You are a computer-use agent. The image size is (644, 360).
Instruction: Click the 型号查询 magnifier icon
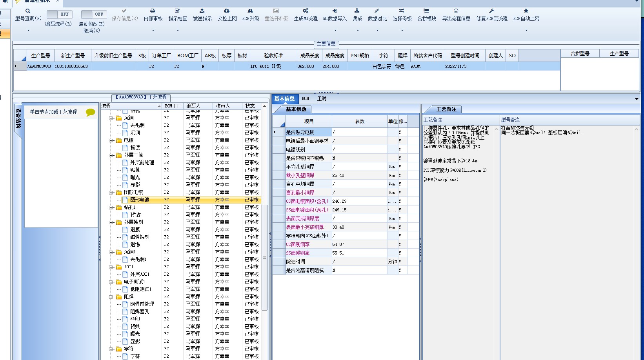(28, 11)
